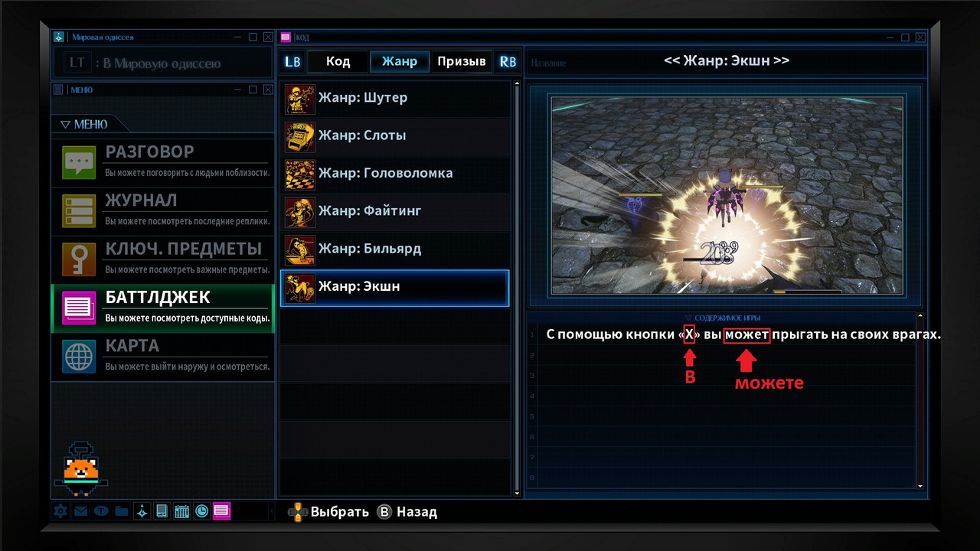Open the settings gear in bottom taskbar
Screen dimensions: 980x551
point(60,511)
